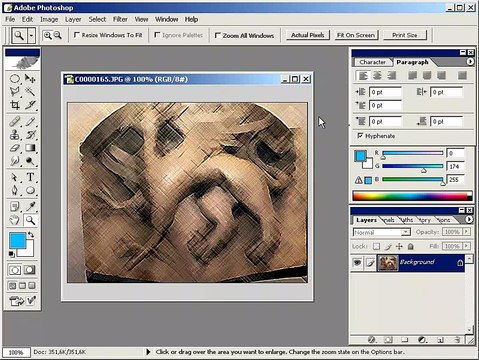Viewport: 479px width, 360px height.
Task: Select the Healing Brush tool
Action: coord(15,121)
